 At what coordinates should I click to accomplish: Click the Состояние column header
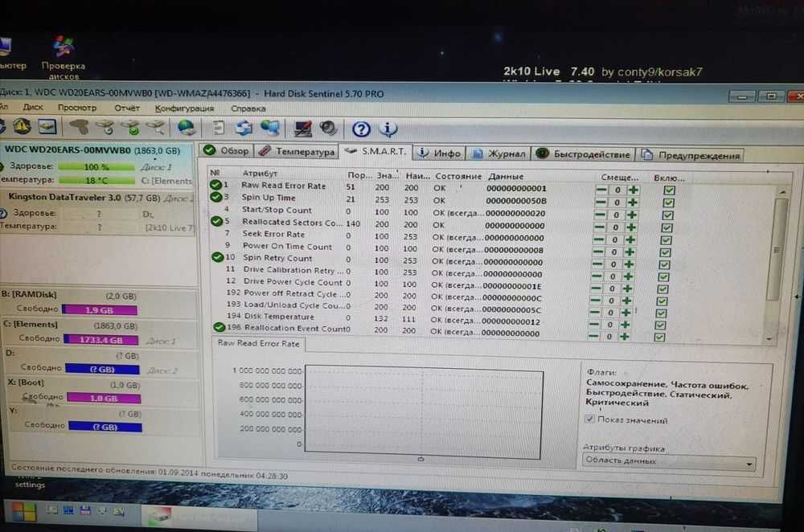[x=458, y=176]
